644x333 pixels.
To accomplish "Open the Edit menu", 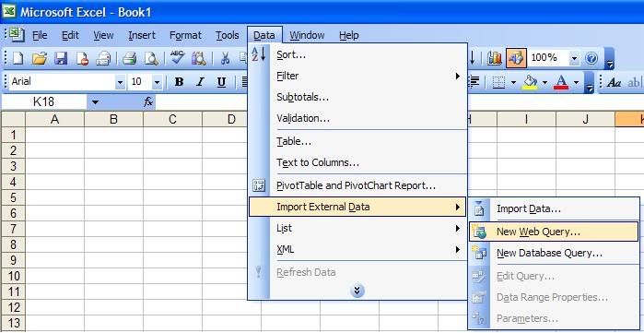I will click(70, 35).
